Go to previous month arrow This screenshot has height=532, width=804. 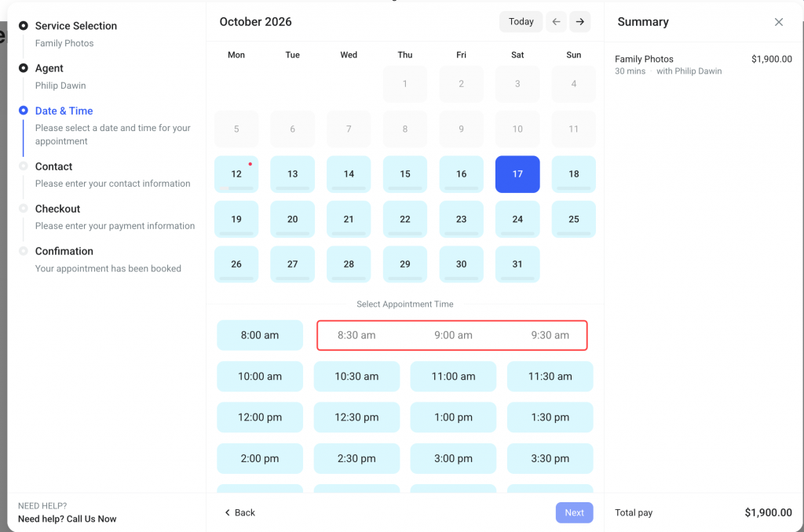[x=557, y=21]
